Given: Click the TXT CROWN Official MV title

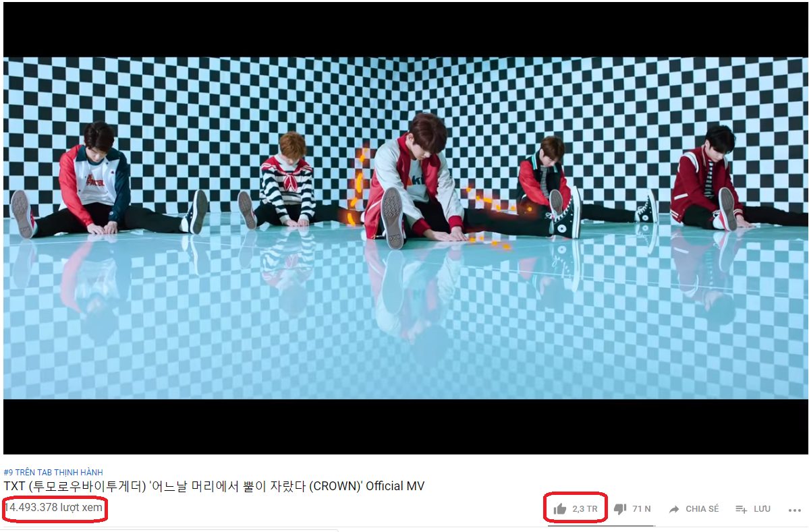Looking at the screenshot, I should coord(214,486).
